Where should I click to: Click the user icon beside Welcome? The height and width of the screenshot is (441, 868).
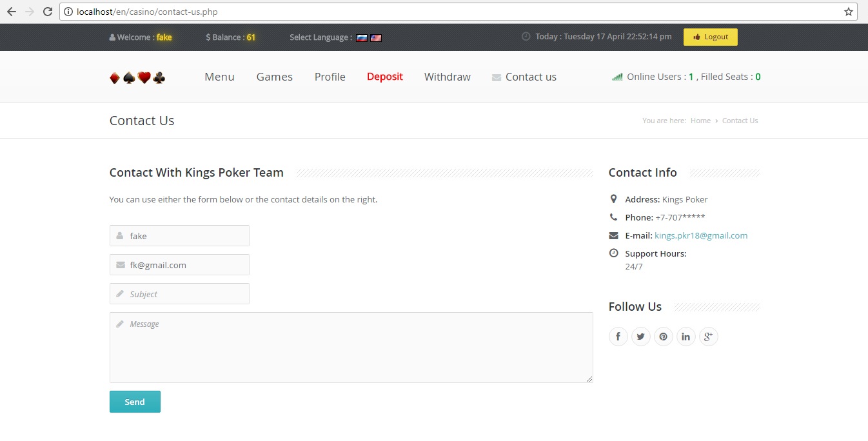[112, 37]
